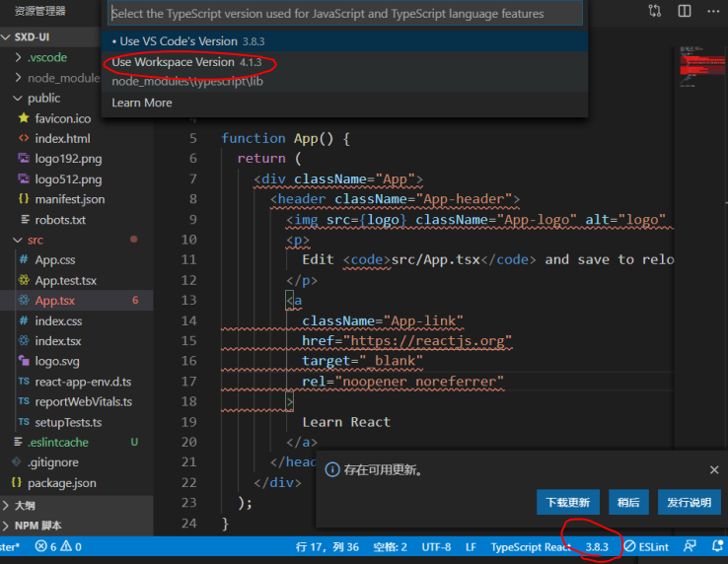The image size is (728, 564).
Task: Expand the node_modules folder
Action: coord(18,78)
